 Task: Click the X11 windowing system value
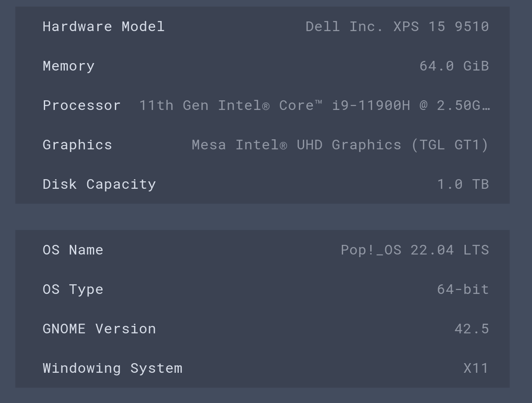(475, 368)
